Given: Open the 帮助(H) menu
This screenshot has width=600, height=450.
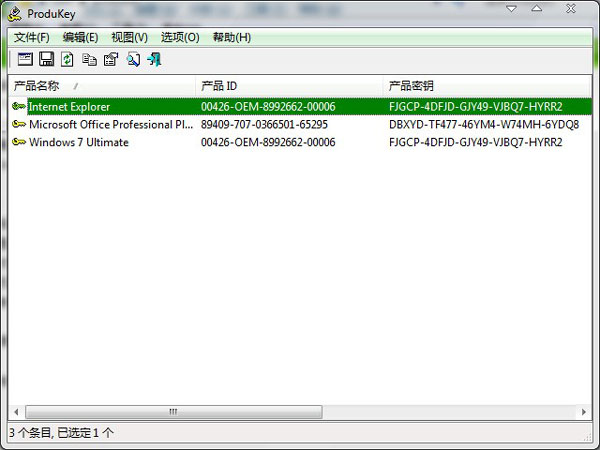Looking at the screenshot, I should (232, 37).
